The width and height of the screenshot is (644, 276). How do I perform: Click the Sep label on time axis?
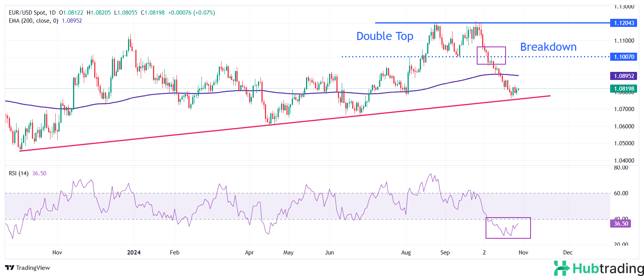click(445, 253)
